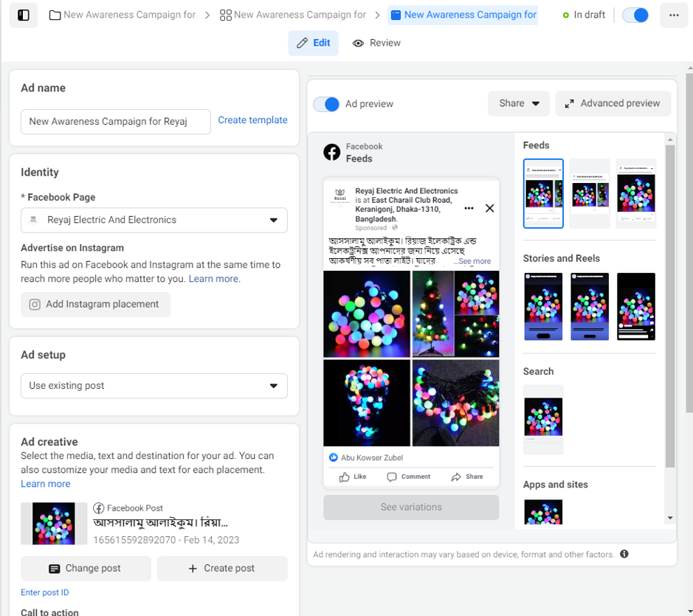
Task: Toggle the left sidebar panel icon
Action: pyautogui.click(x=24, y=15)
